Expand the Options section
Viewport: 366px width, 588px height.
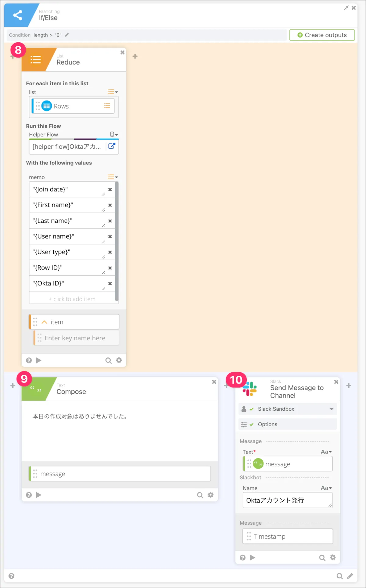288,424
